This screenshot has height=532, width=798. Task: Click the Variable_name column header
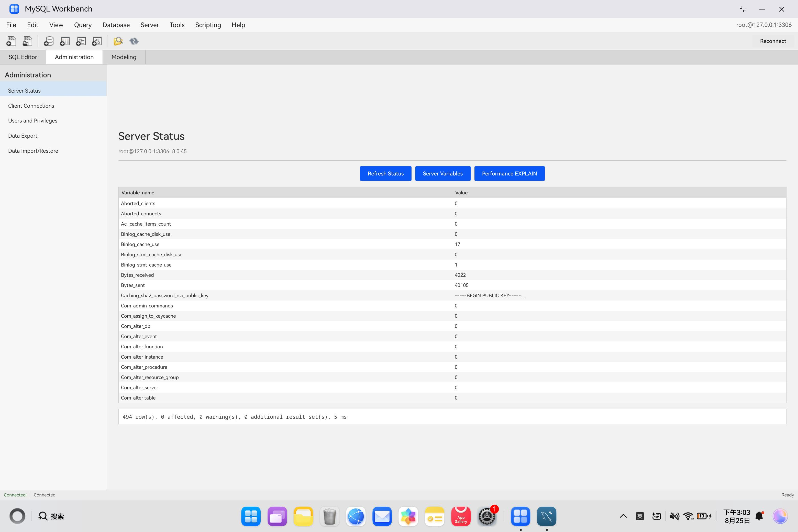point(285,192)
